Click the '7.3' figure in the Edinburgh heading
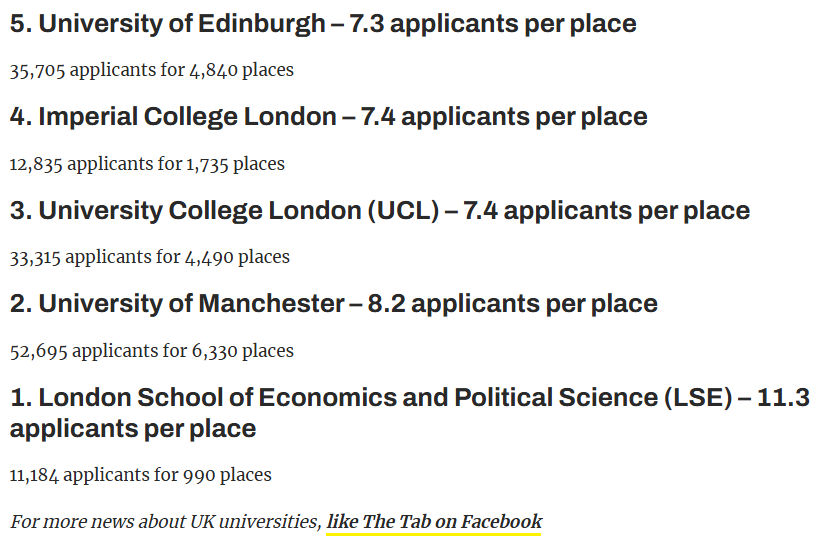The width and height of the screenshot is (837, 540). pyautogui.click(x=365, y=23)
